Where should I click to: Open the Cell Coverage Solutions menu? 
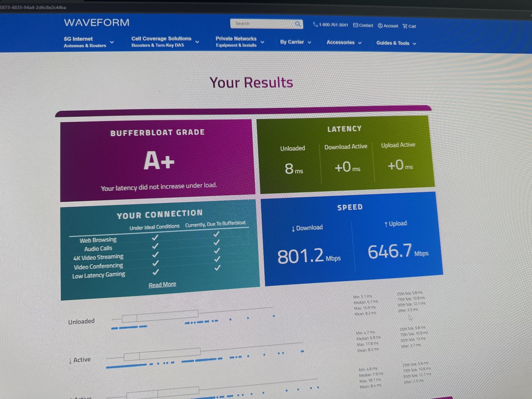point(161,42)
